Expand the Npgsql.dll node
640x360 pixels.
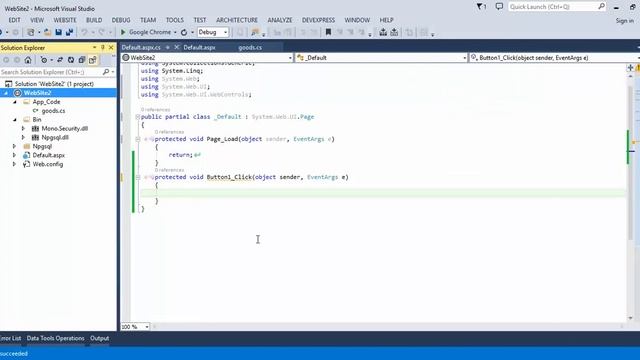pos(23,138)
